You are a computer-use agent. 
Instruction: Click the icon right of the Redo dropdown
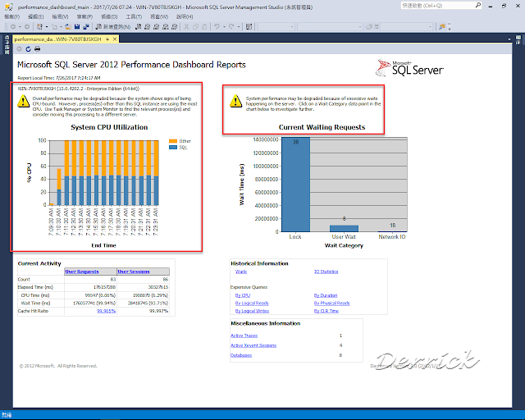[249, 27]
